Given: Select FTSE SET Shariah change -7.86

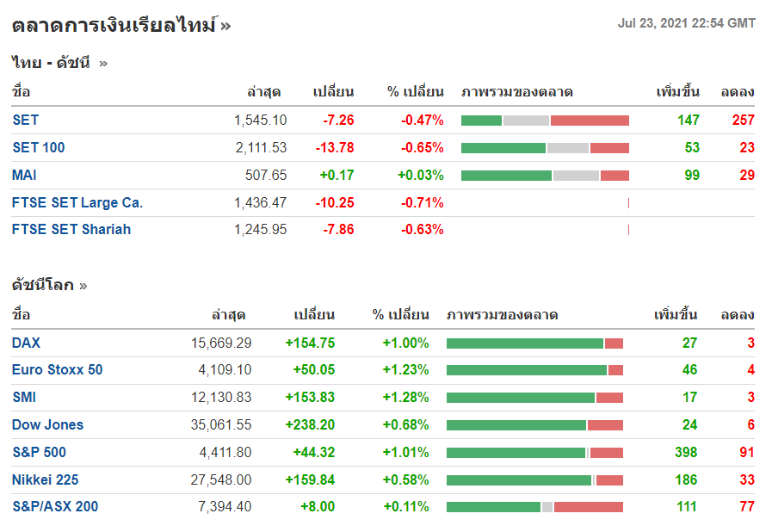Looking at the screenshot, I should (339, 229).
